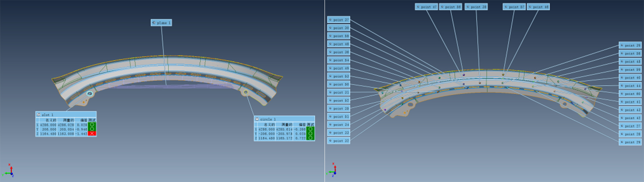The width and height of the screenshot is (644, 182).
Task: Click the green X test cell in circle 1
Action: pos(310,129)
